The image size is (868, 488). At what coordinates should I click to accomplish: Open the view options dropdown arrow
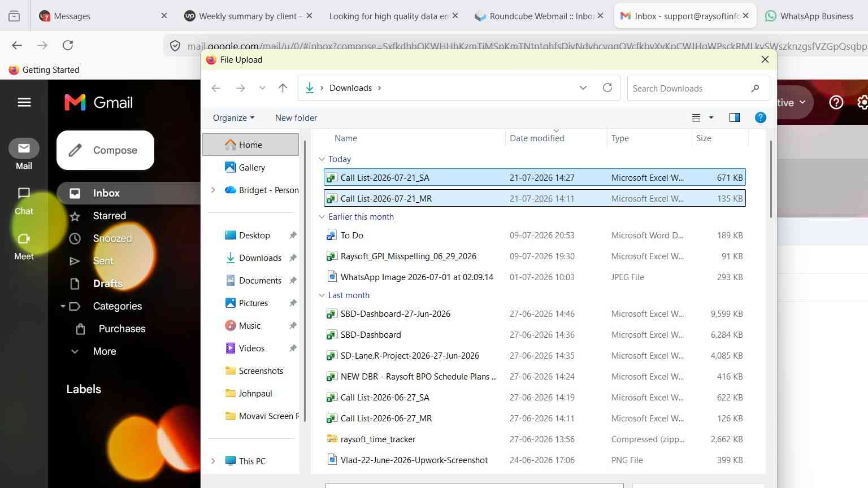pyautogui.click(x=711, y=117)
